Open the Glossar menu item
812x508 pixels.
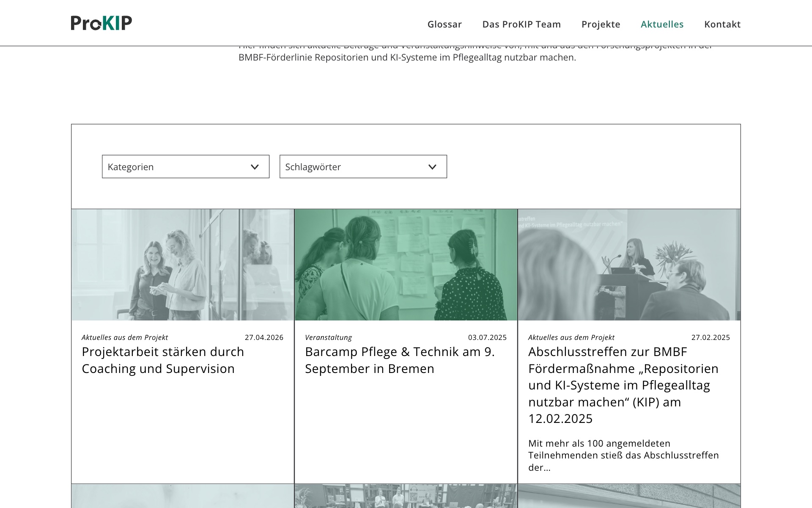pos(444,24)
